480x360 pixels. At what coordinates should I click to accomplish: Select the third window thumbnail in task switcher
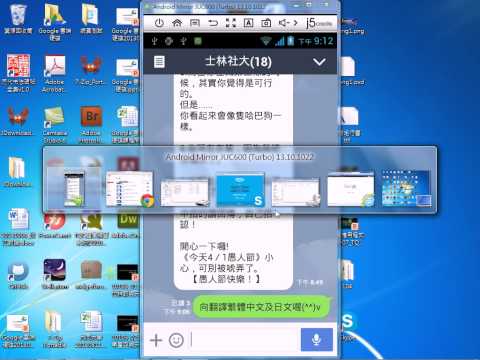click(185, 192)
